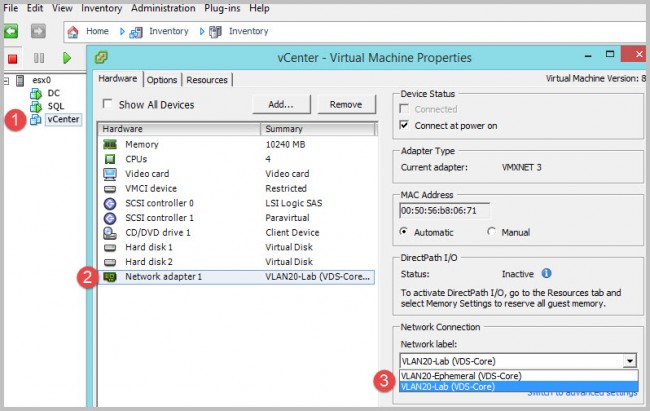Click the Hardware column header
Image resolution: width=650 pixels, height=411 pixels.
pos(179,129)
